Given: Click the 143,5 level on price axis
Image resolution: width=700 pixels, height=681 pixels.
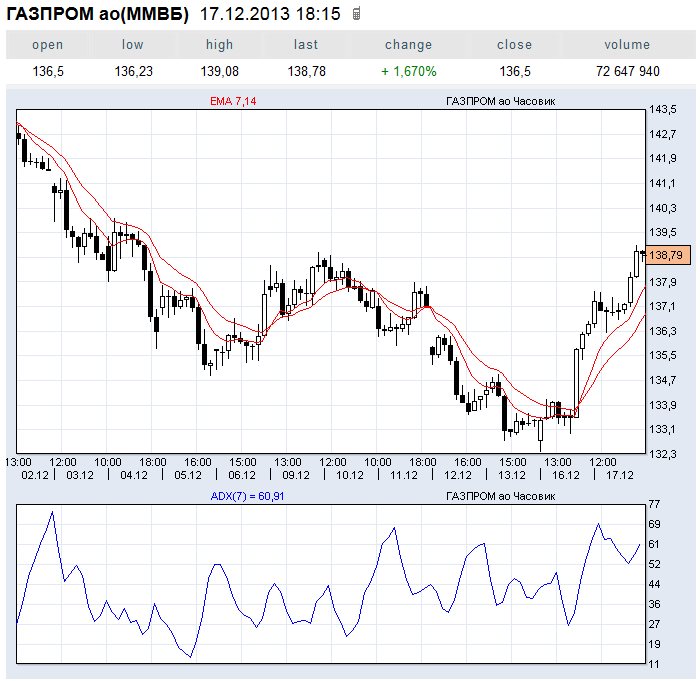Looking at the screenshot, I should (662, 110).
